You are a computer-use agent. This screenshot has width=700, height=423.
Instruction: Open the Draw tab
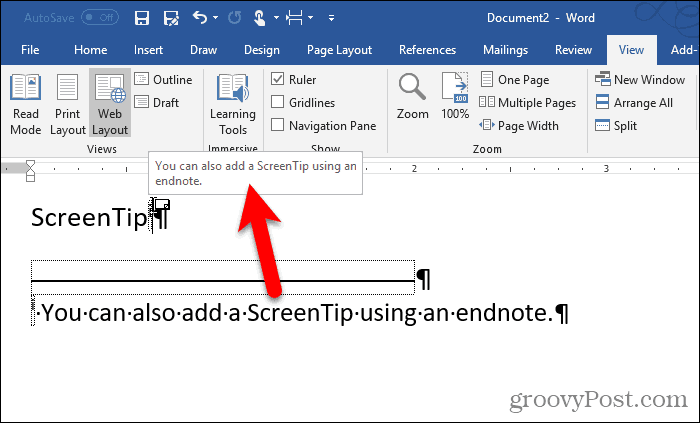[204, 50]
